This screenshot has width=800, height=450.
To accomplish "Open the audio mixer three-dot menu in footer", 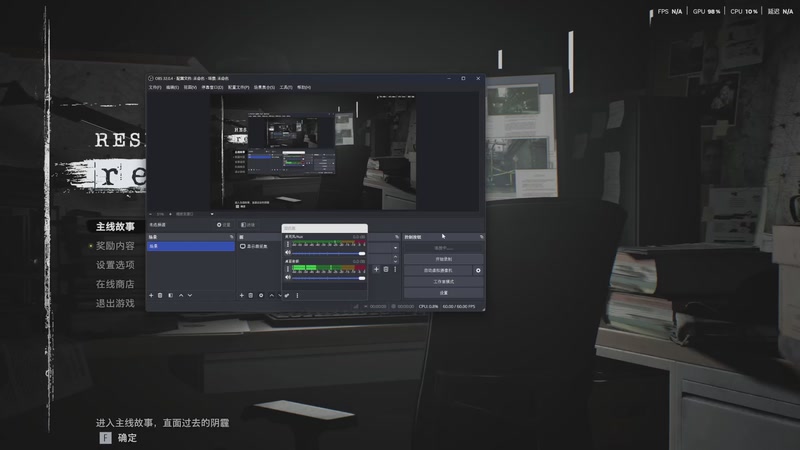I will pos(297,295).
